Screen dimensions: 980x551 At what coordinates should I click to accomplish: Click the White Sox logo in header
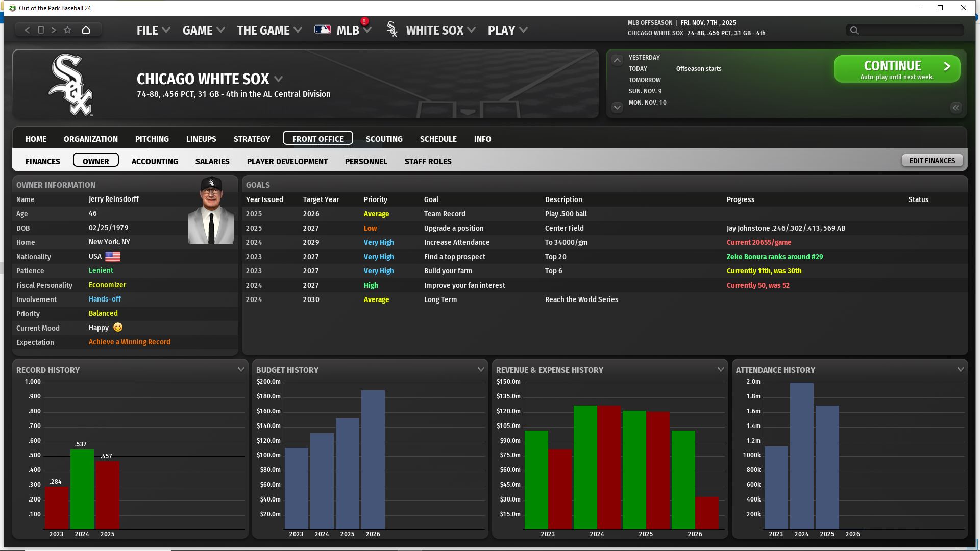tap(70, 85)
